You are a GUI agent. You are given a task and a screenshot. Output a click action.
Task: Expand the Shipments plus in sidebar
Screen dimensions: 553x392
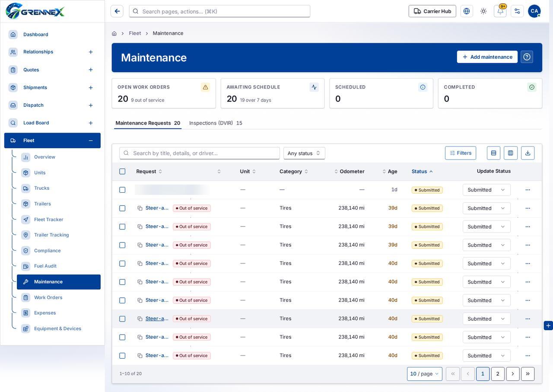coord(91,88)
